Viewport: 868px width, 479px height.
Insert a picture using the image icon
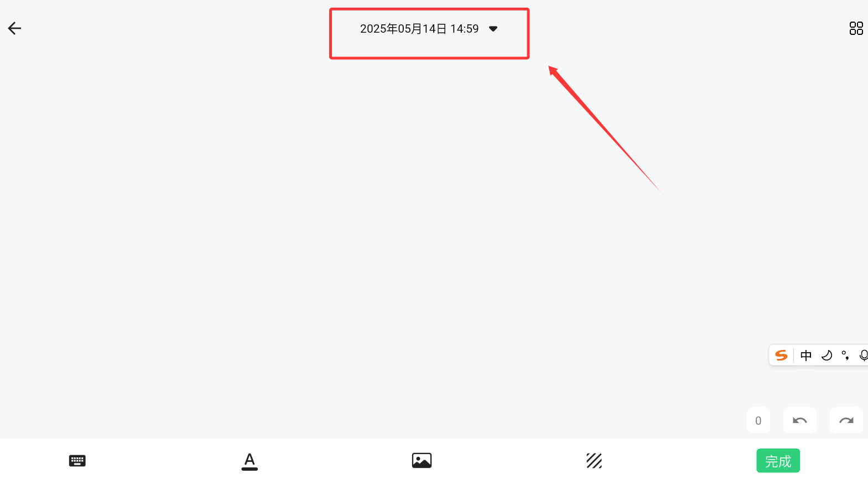(x=422, y=461)
